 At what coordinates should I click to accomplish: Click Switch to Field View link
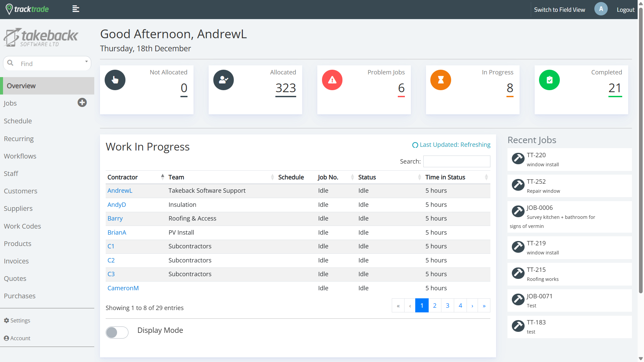[x=559, y=10]
